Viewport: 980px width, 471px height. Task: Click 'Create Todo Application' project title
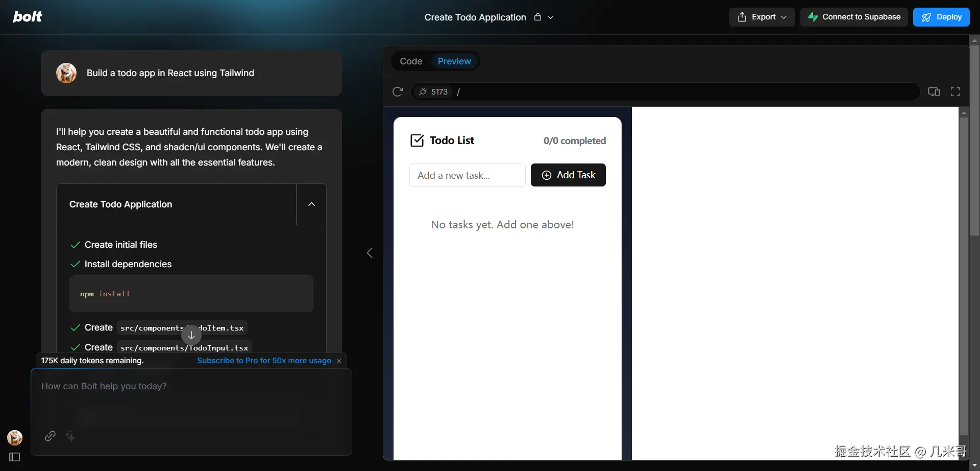point(475,17)
